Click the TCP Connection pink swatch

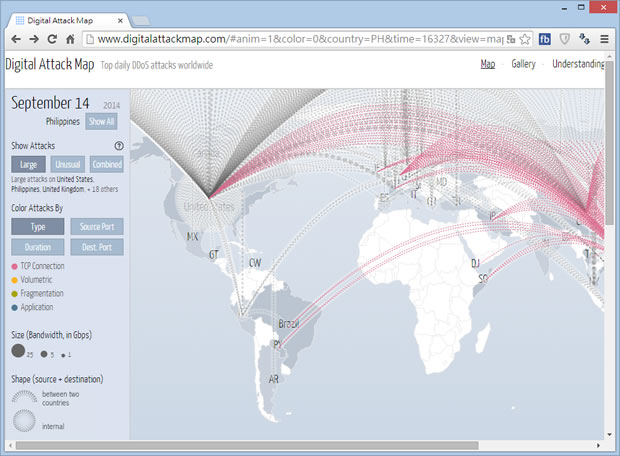15,267
